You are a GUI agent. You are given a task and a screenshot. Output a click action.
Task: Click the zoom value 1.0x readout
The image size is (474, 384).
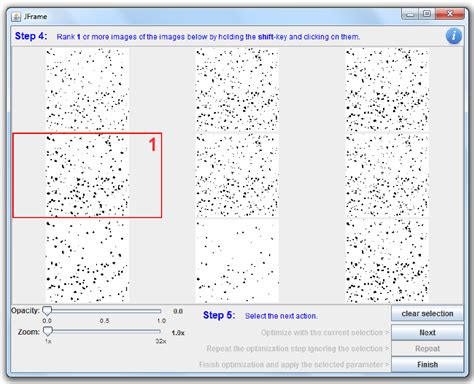[178, 333]
